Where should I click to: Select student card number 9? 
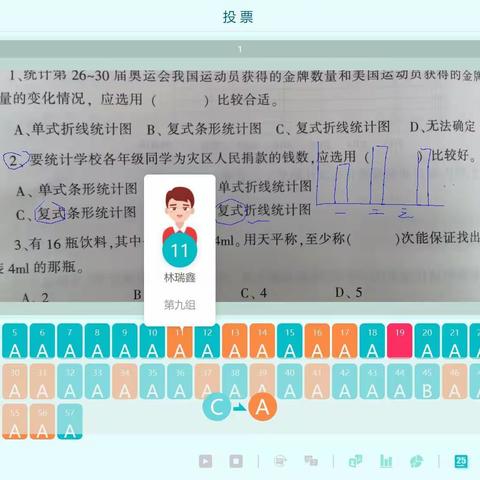(125, 341)
